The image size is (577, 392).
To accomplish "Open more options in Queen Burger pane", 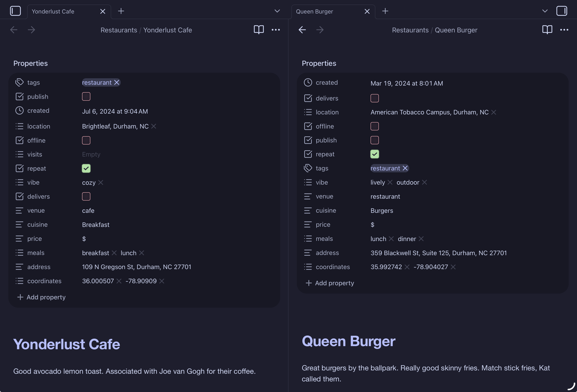I will 564,30.
